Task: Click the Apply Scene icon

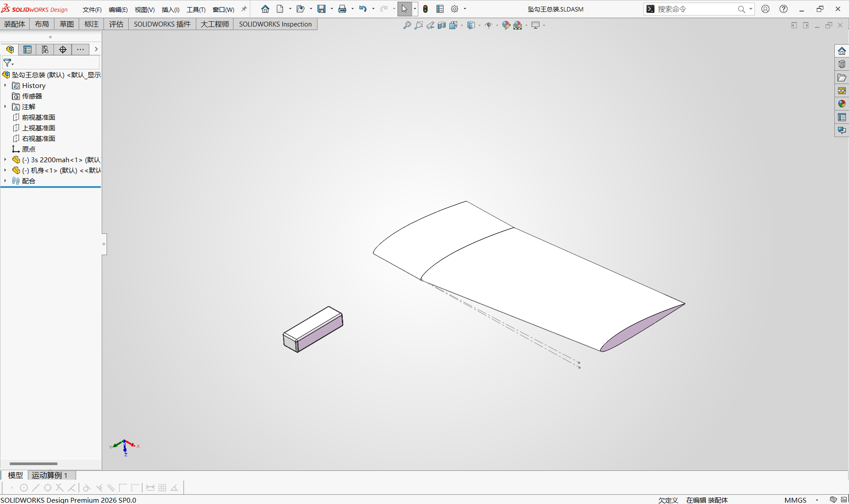Action: pos(518,25)
